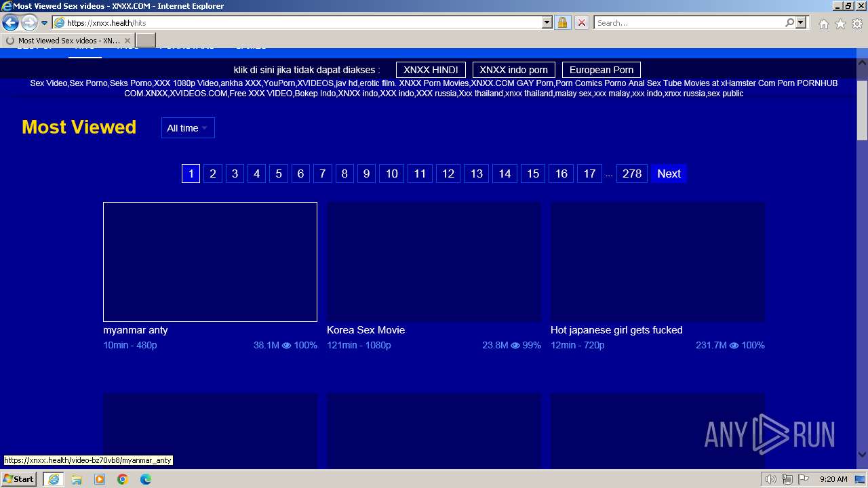Open the Home icon in the toolbar
This screenshot has width=868, height=488.
tap(823, 24)
